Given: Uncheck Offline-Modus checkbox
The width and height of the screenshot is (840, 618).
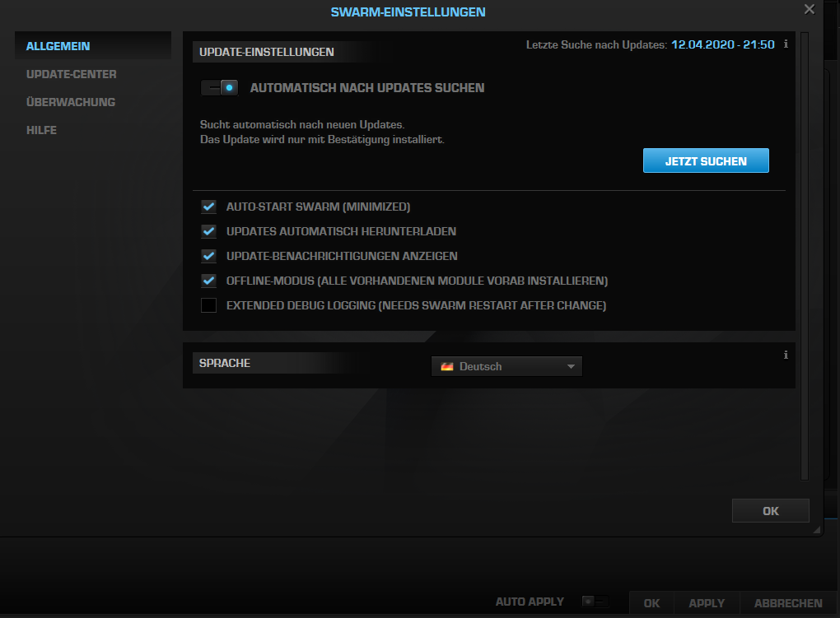Looking at the screenshot, I should pos(209,281).
